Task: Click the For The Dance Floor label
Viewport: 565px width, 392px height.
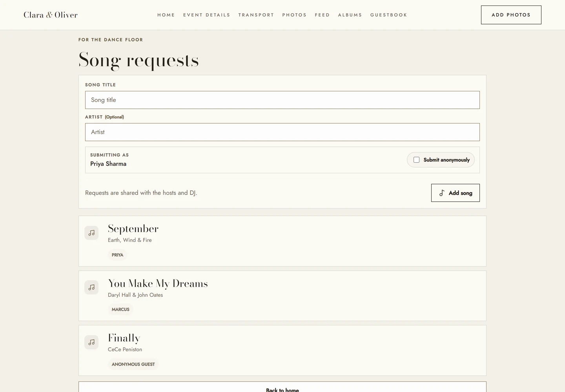Action: [111, 40]
